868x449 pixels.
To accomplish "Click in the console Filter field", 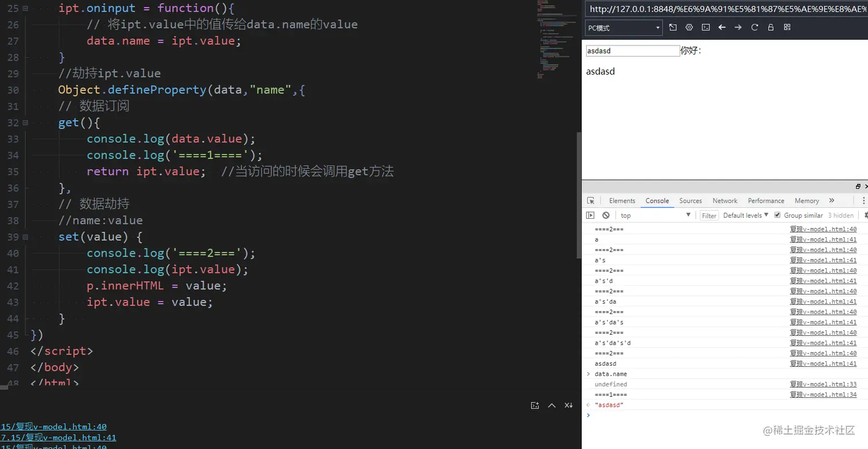I will click(709, 215).
